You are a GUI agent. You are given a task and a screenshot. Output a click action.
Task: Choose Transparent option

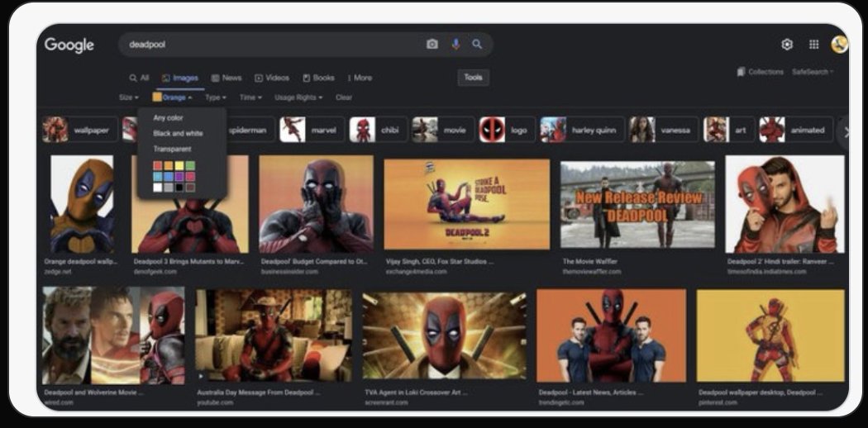(172, 149)
